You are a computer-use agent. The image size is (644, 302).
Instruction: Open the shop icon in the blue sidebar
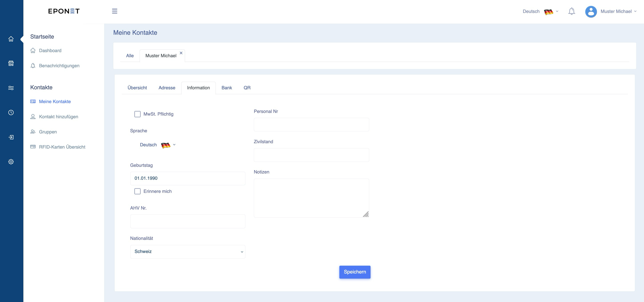click(x=11, y=63)
